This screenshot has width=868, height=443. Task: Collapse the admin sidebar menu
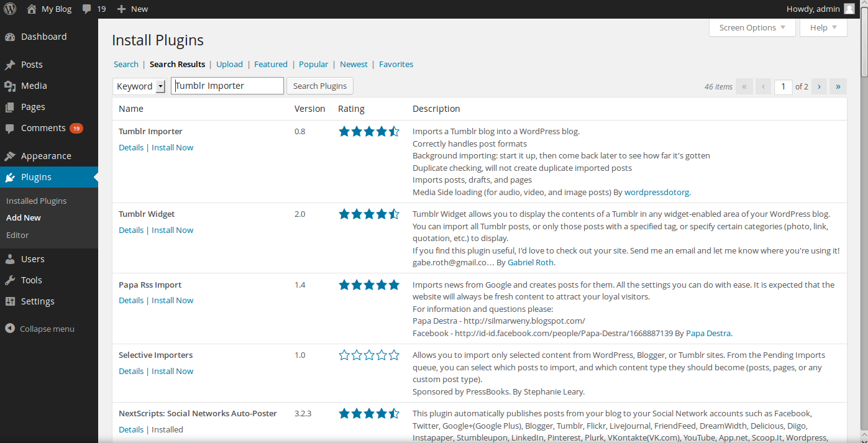pos(40,329)
